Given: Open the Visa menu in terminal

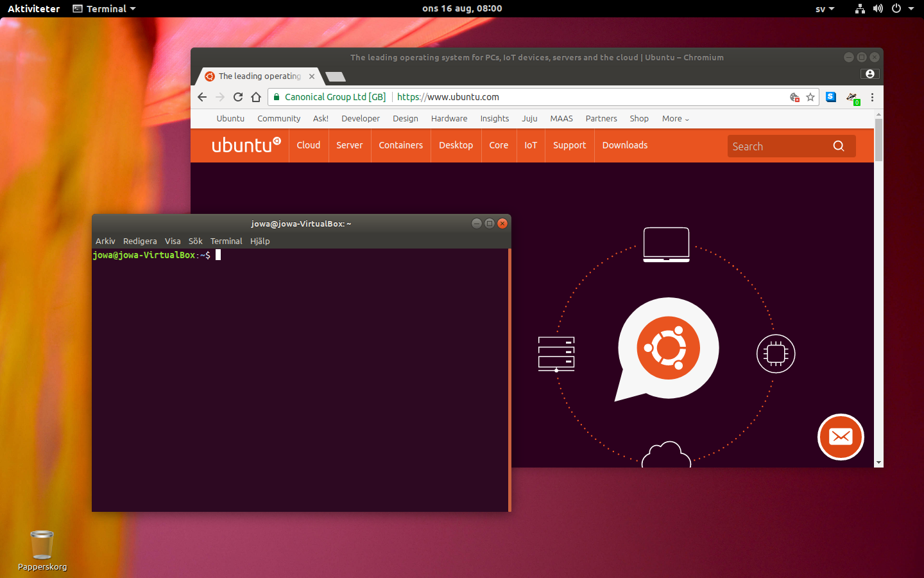Looking at the screenshot, I should click(x=173, y=241).
